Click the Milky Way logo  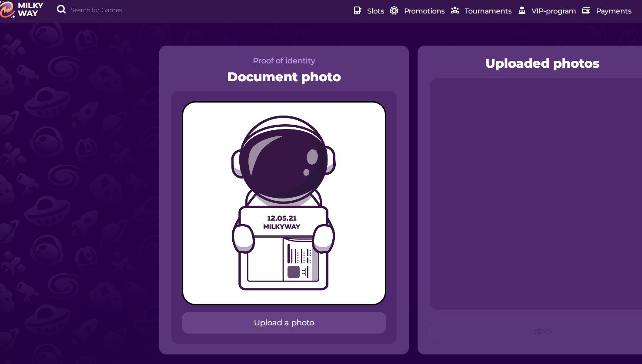22,10
